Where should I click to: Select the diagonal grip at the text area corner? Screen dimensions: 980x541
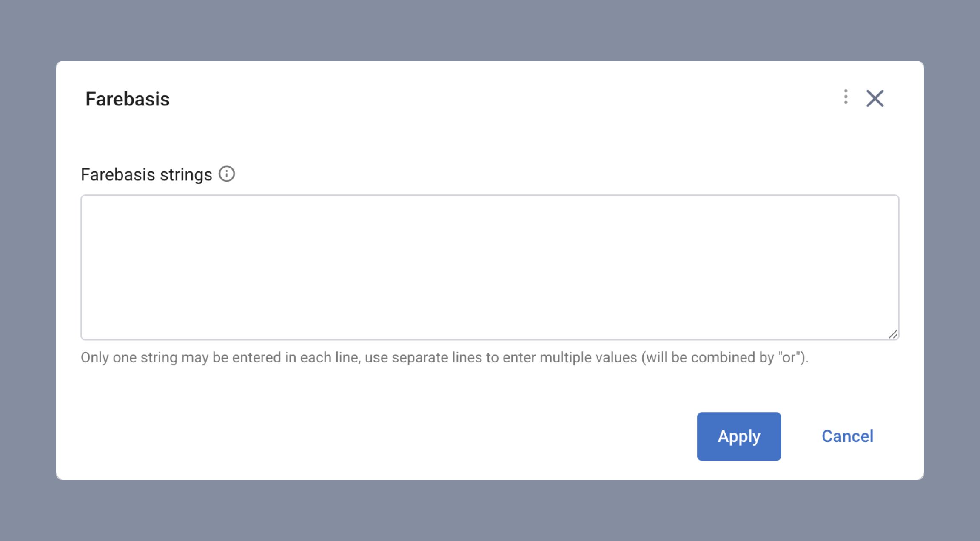893,334
